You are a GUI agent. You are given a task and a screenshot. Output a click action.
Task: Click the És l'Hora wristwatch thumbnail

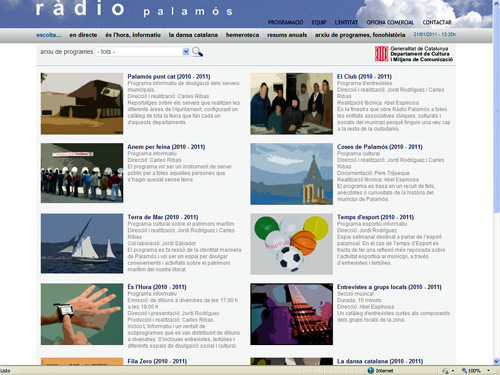pyautogui.click(x=82, y=314)
